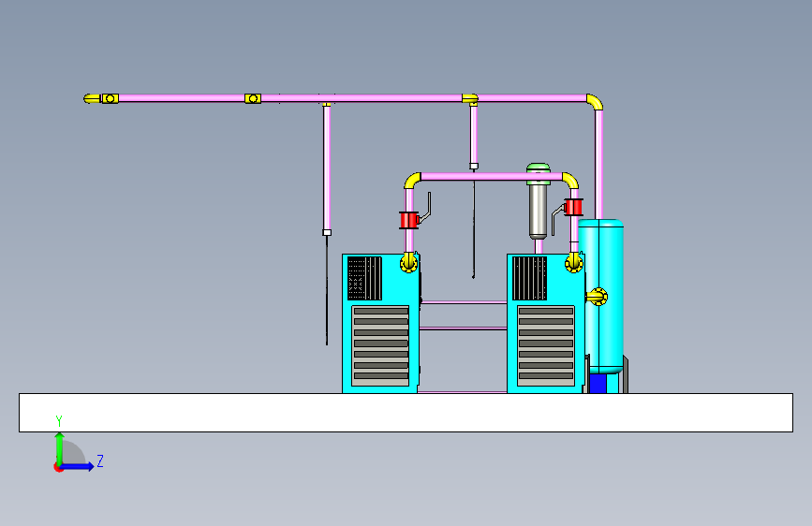
Task: Select the yellow end cap on the top pipe
Action: click(92, 98)
